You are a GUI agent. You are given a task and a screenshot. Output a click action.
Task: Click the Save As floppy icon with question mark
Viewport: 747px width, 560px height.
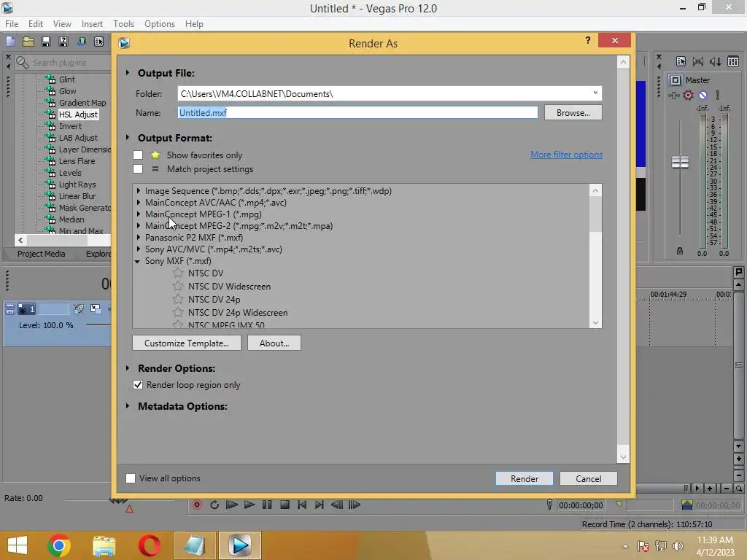63,42
